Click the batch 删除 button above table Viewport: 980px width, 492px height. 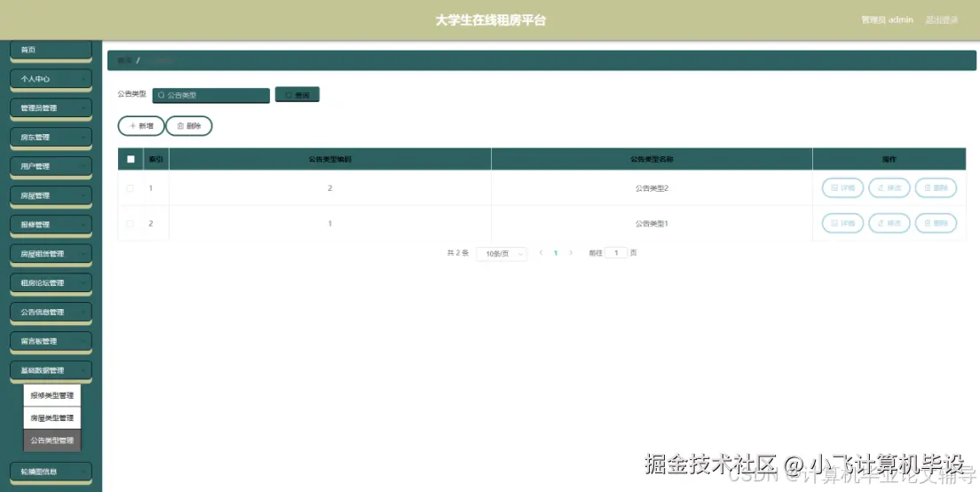189,125
